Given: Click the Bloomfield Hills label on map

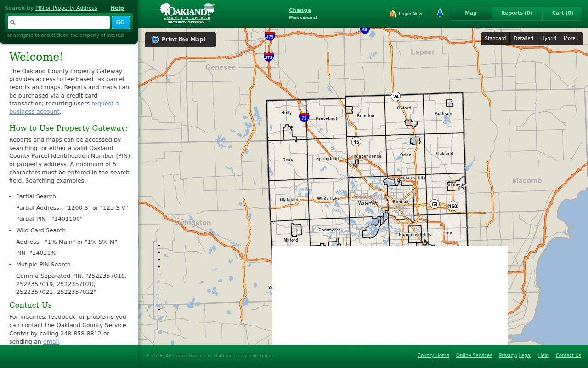Looking at the screenshot, I should pos(415,235).
